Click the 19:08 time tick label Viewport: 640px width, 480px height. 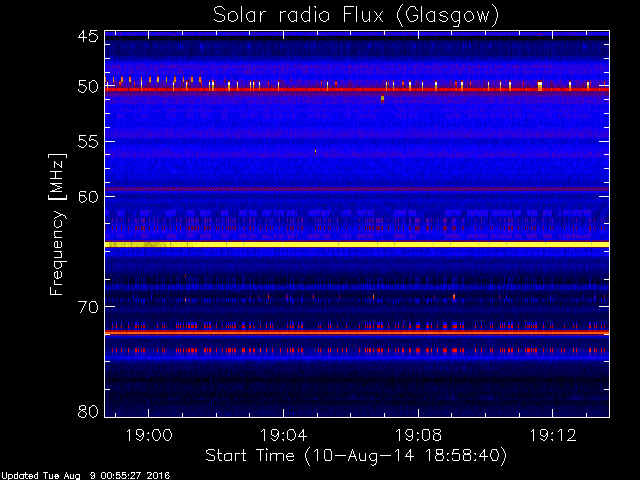[418, 435]
